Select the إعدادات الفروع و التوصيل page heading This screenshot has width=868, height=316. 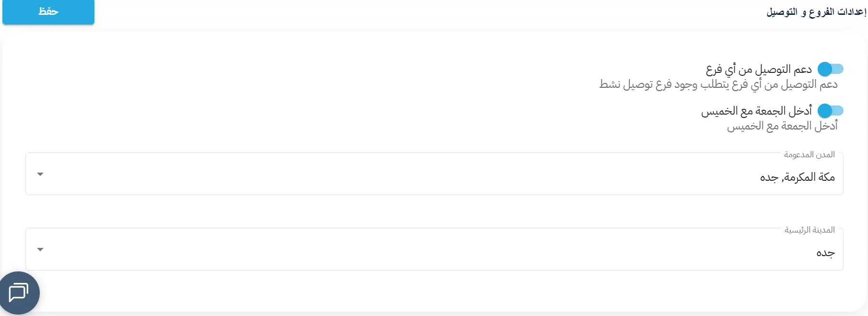pos(816,12)
